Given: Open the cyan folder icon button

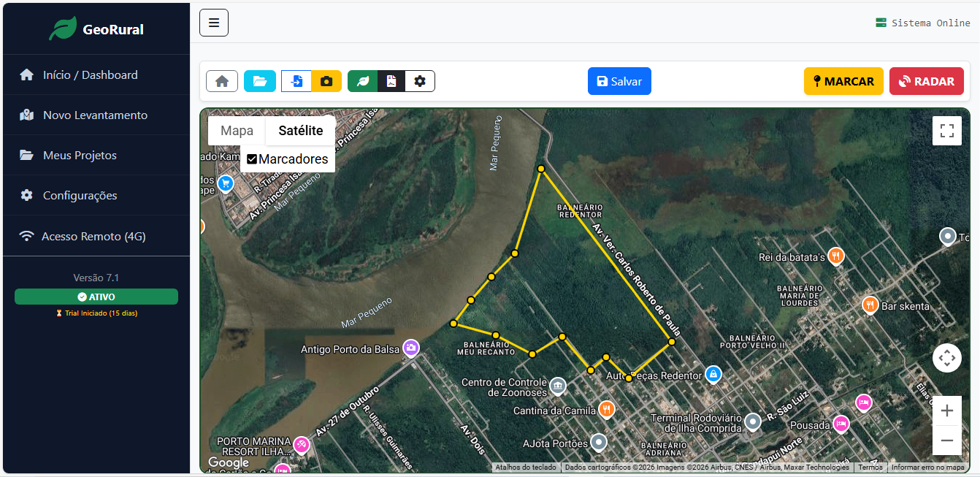Looking at the screenshot, I should click(x=260, y=81).
